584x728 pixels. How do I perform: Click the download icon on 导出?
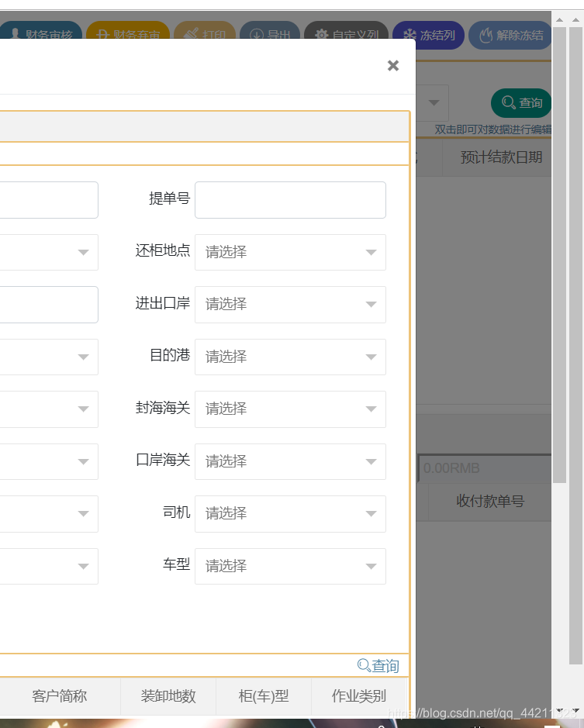257,34
